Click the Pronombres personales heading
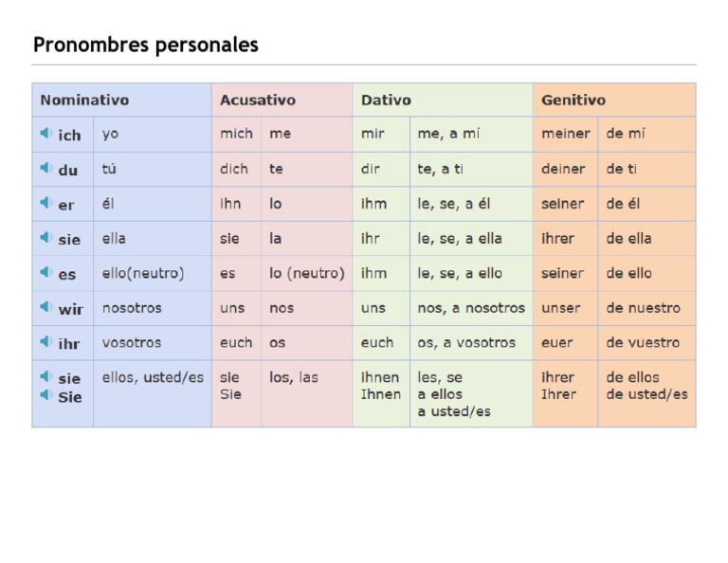 [x=146, y=45]
